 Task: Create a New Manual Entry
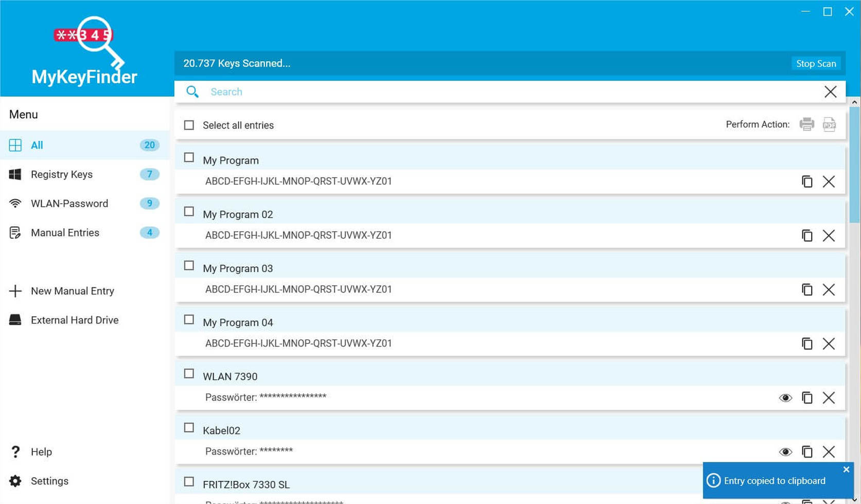tap(72, 291)
